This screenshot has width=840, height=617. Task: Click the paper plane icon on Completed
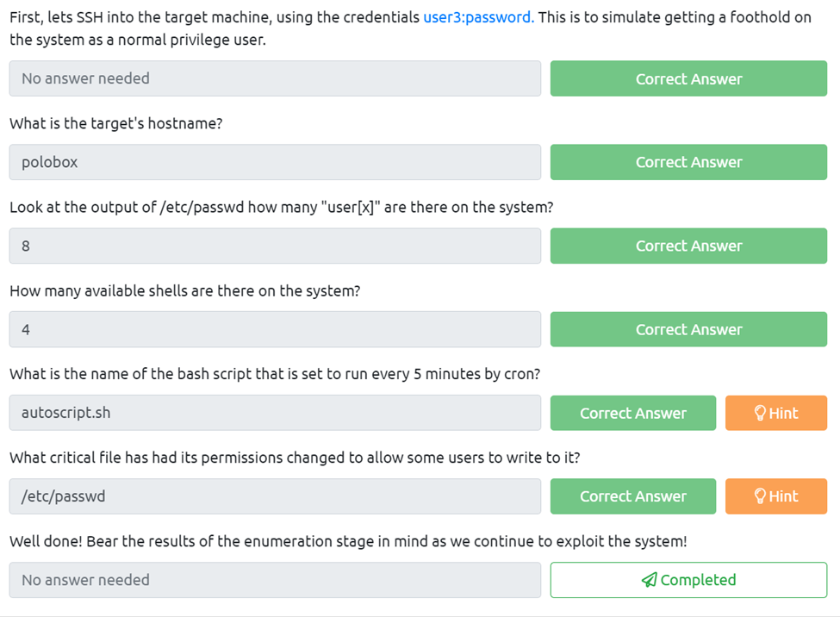[x=649, y=581]
